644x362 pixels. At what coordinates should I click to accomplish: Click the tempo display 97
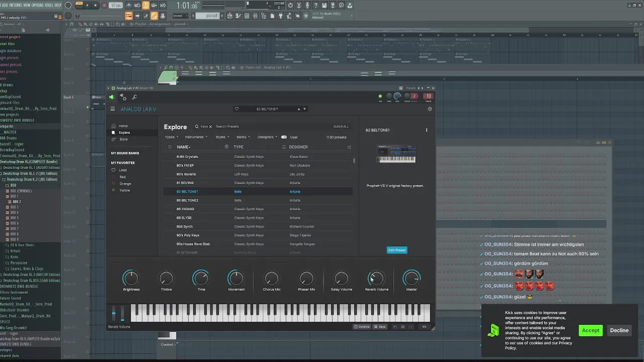point(116,6)
